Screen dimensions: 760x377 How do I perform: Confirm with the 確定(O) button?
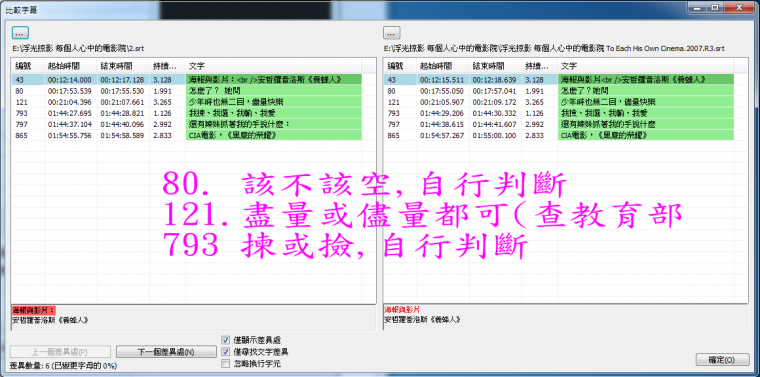(722, 360)
